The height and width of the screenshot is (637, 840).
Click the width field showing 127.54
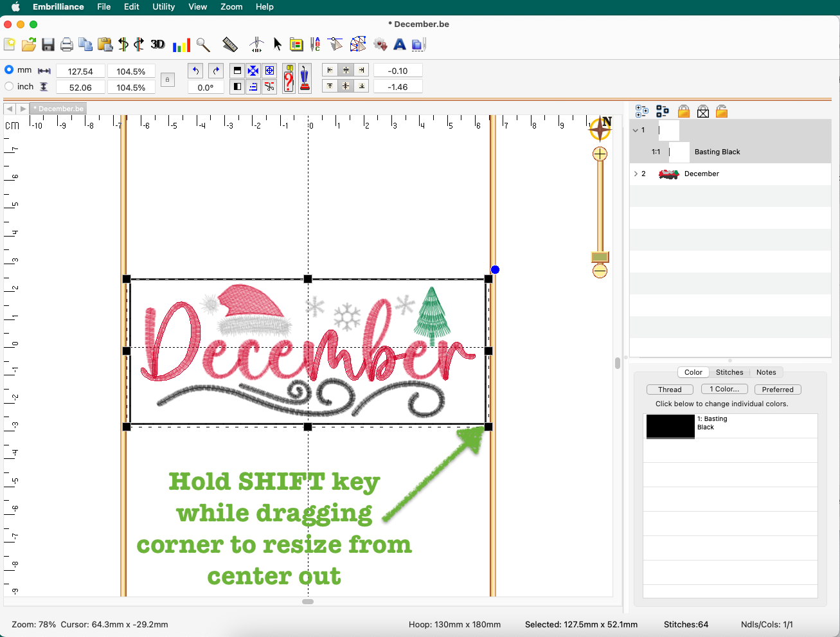pyautogui.click(x=80, y=71)
